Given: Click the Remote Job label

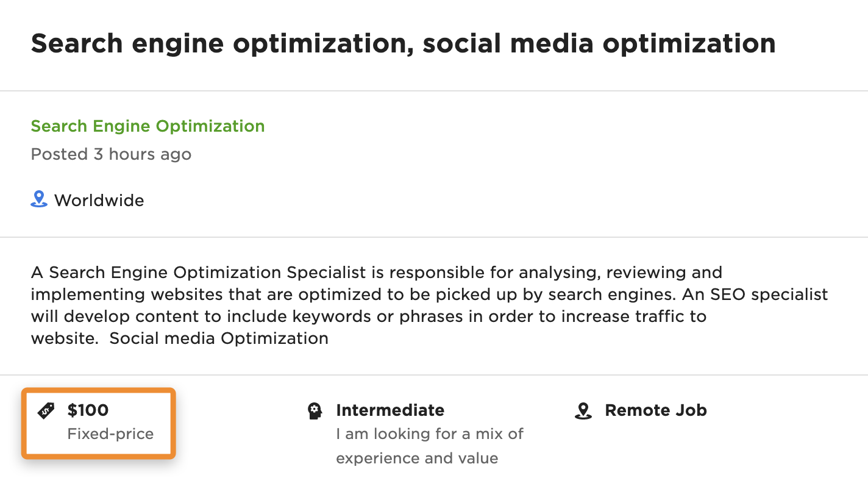Looking at the screenshot, I should (x=656, y=410).
